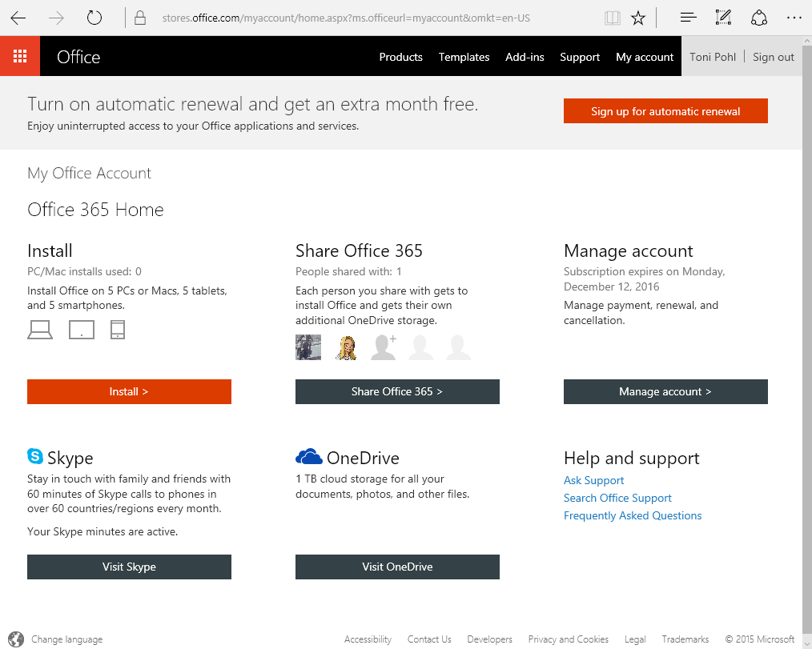Click the add person icon under Share
812x649 pixels.
pyautogui.click(x=384, y=347)
